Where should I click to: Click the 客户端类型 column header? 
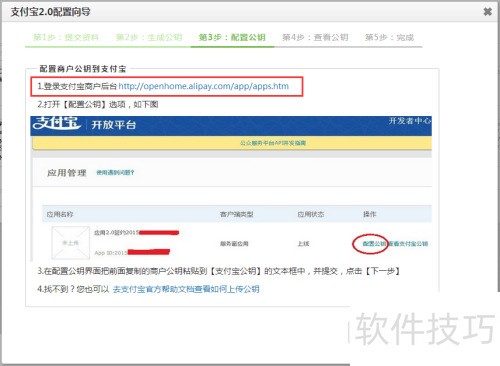237,214
